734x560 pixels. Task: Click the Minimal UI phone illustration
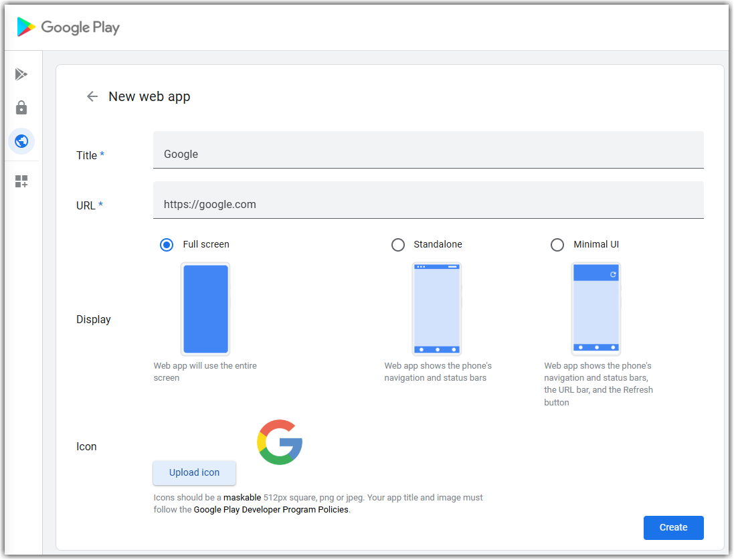coord(596,309)
